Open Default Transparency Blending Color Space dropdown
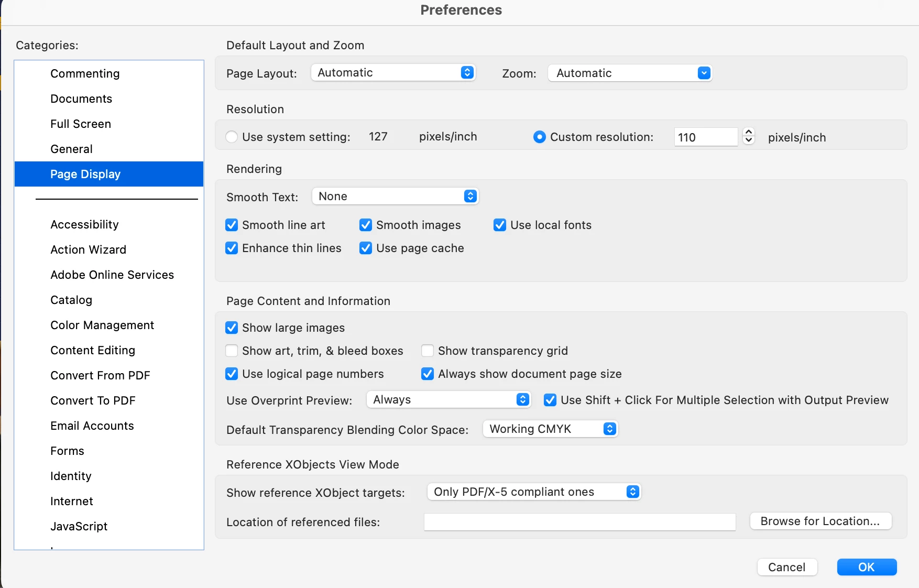Screen dimensions: 919x588 [550, 429]
